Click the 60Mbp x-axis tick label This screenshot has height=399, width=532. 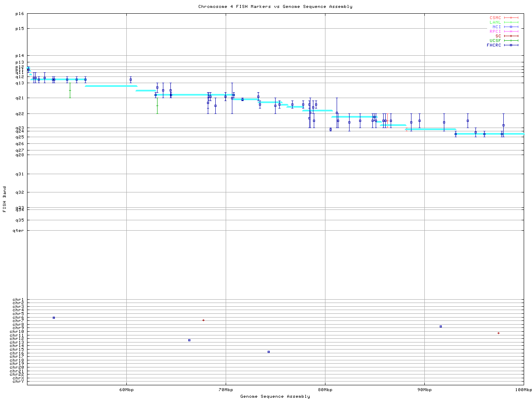coord(126,389)
